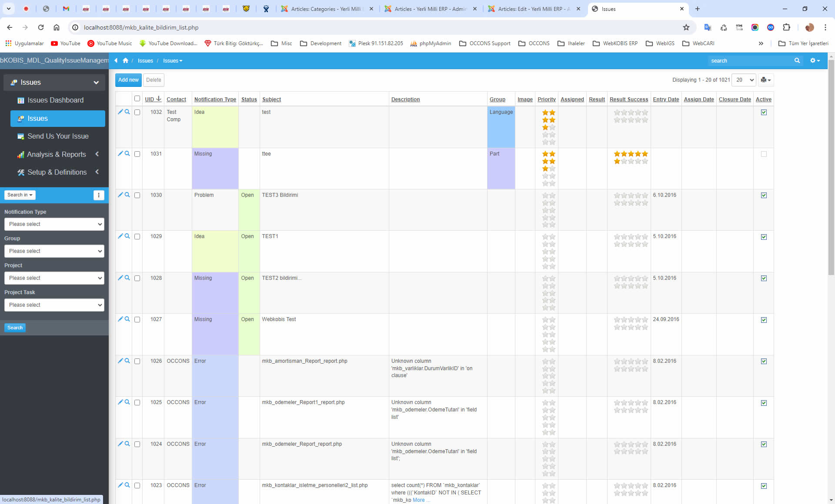Open the view magnifier for row 1030
The height and width of the screenshot is (504, 835).
[127, 195]
